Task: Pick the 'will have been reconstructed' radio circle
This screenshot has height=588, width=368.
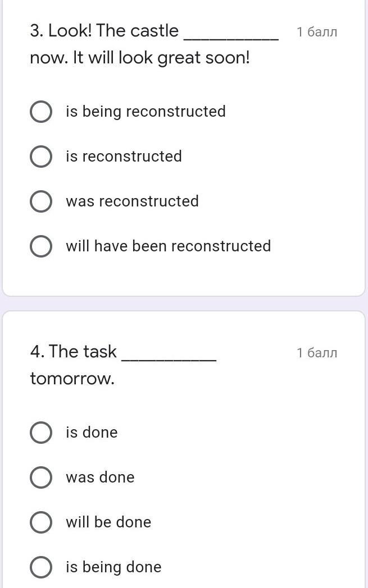Action: tap(41, 246)
